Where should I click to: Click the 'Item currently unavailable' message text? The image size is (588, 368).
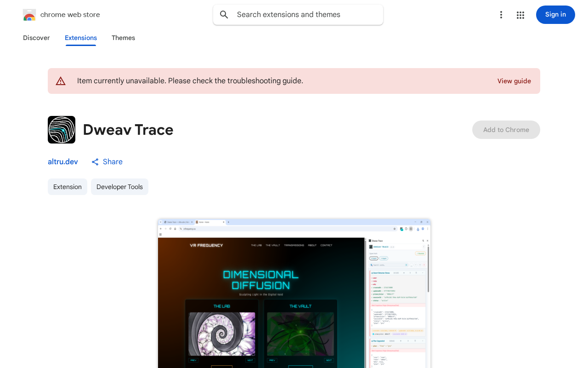tap(190, 81)
